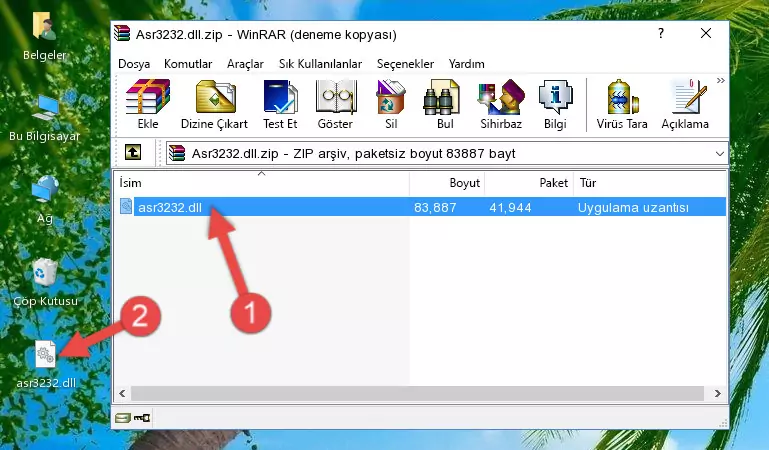Viewport: 769px width, 450px height.
Task: Show more toolbar buttons chevron
Action: click(720, 81)
